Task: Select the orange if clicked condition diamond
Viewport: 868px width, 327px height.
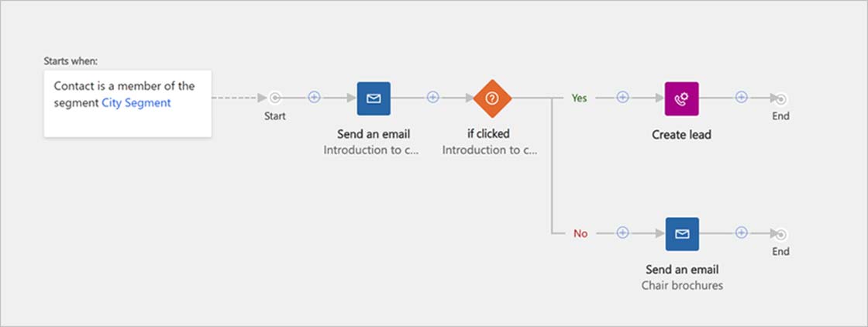Action: [492, 98]
